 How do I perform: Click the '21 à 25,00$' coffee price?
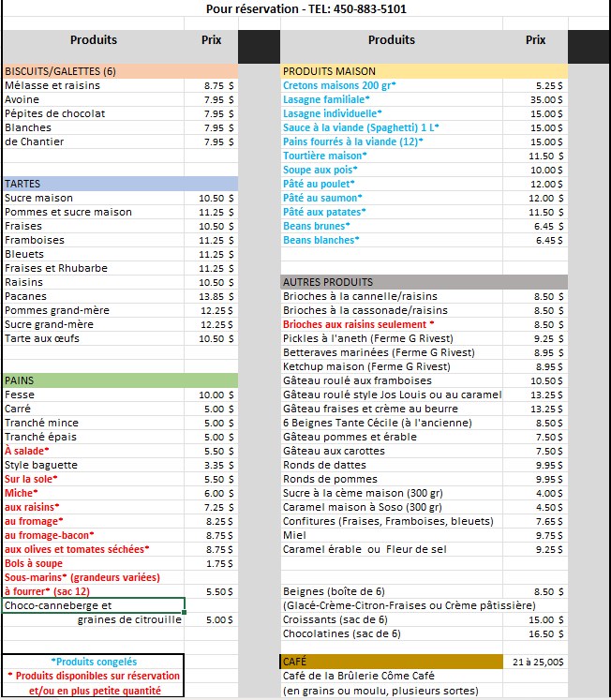pyautogui.click(x=538, y=663)
